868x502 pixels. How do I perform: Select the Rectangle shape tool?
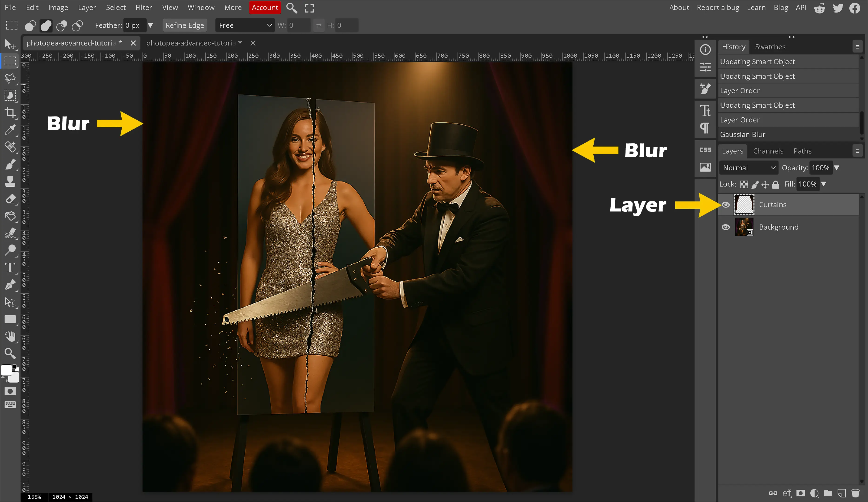point(10,319)
